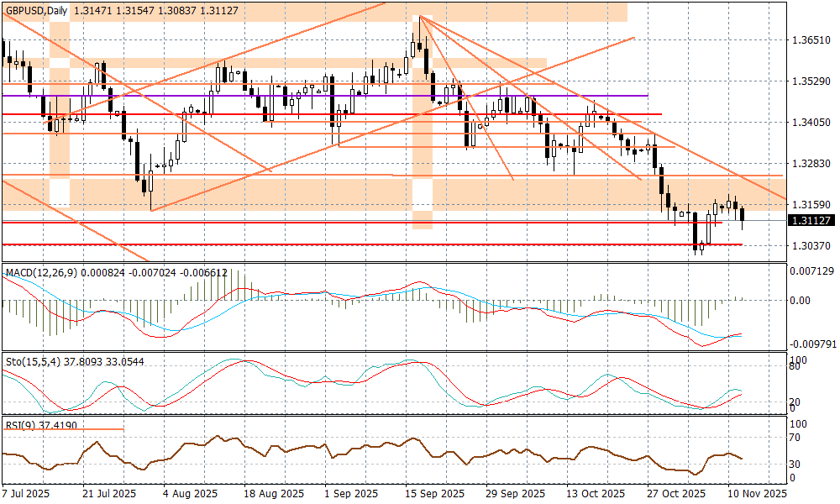Click the MACD -0.009791 scale label
The height and width of the screenshot is (504, 840).
click(813, 344)
